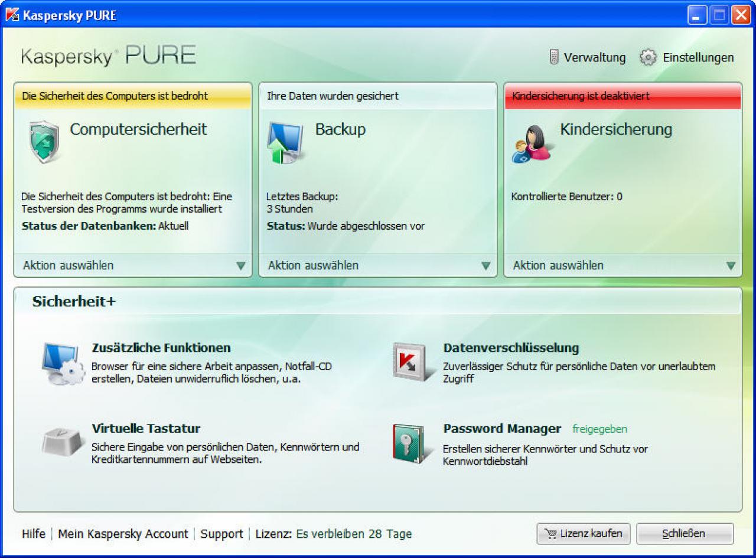Click the Computersicherheit shield icon
Viewport: 756px width, 558px height.
[44, 142]
